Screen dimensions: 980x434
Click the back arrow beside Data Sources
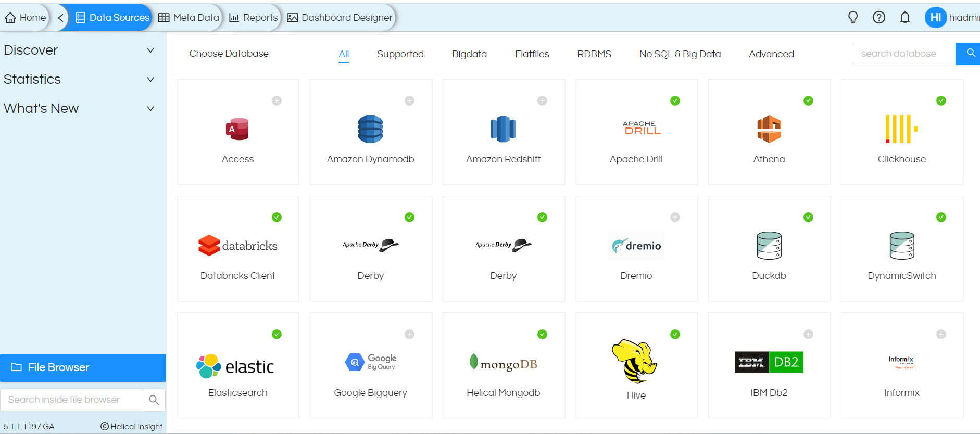tap(60, 18)
